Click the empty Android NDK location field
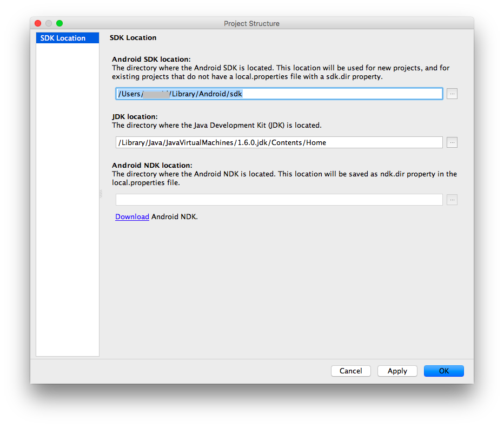504x427 pixels. [x=279, y=200]
